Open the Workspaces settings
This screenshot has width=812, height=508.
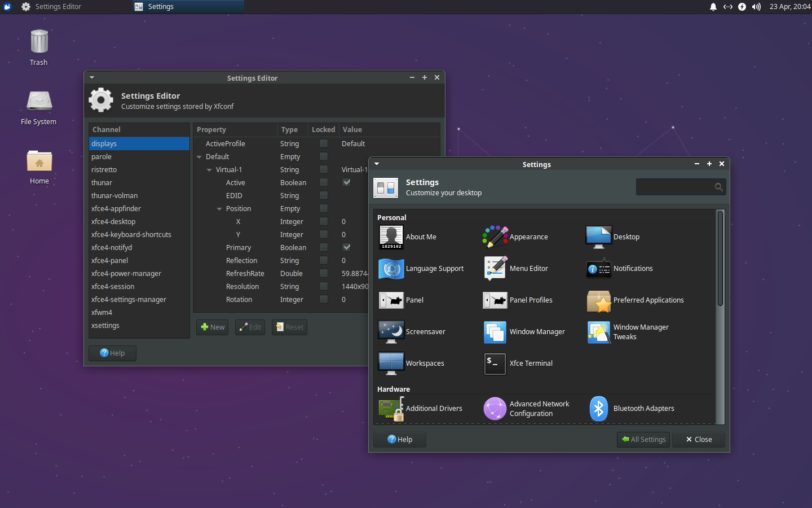[x=425, y=363]
